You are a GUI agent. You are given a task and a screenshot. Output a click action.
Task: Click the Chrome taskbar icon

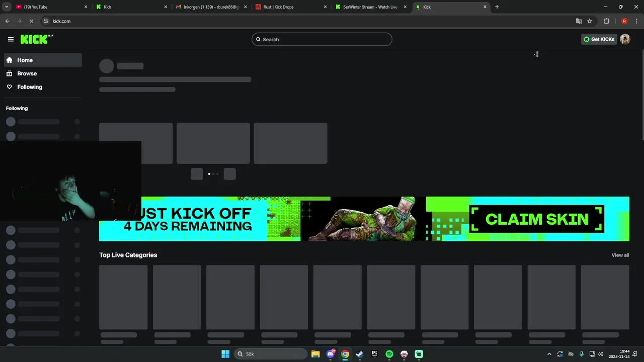345,354
